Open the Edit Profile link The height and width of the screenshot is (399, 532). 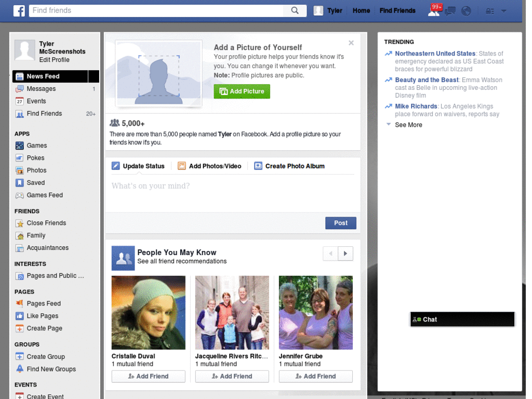tap(54, 60)
